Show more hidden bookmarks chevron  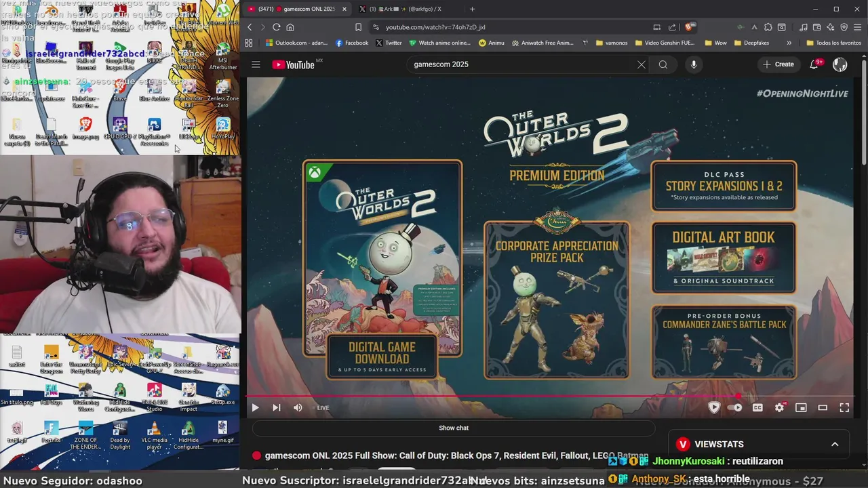coord(789,43)
